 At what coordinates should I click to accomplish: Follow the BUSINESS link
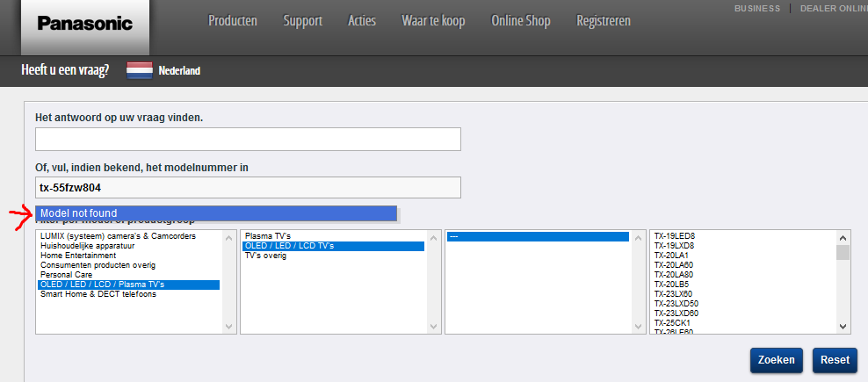(x=757, y=8)
